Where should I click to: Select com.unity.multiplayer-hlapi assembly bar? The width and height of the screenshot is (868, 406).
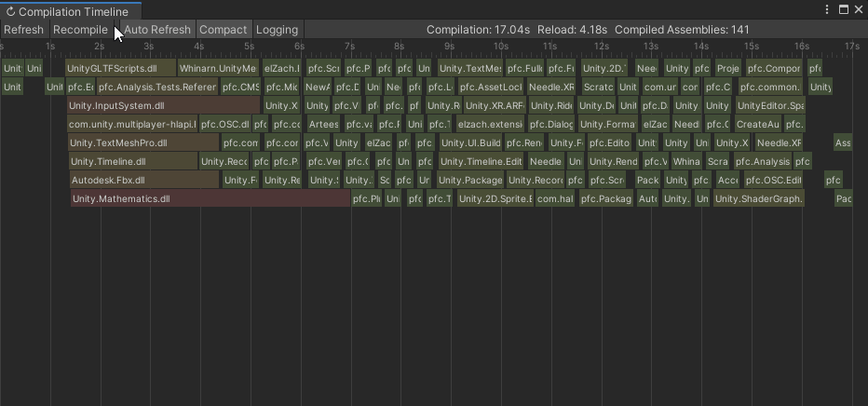pyautogui.click(x=132, y=125)
